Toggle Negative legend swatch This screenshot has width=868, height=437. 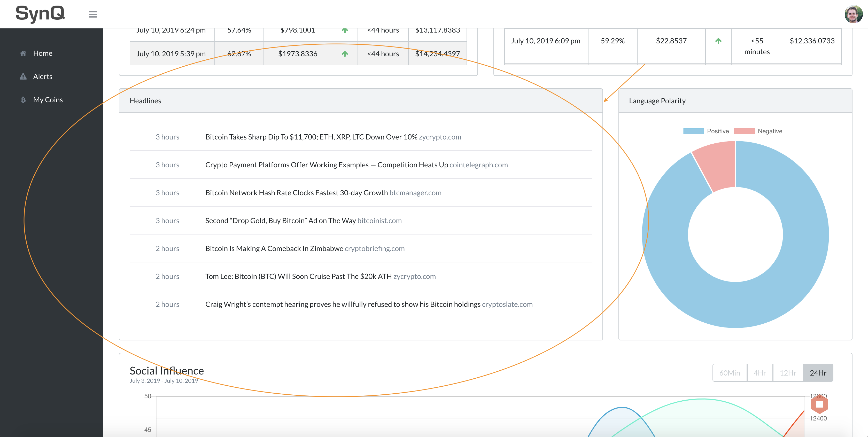click(x=744, y=131)
